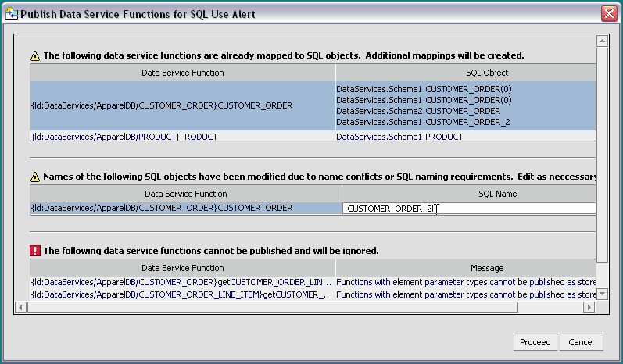Click the DataServices.Schema2.CUSTOMER_ORDER entry

[418, 111]
